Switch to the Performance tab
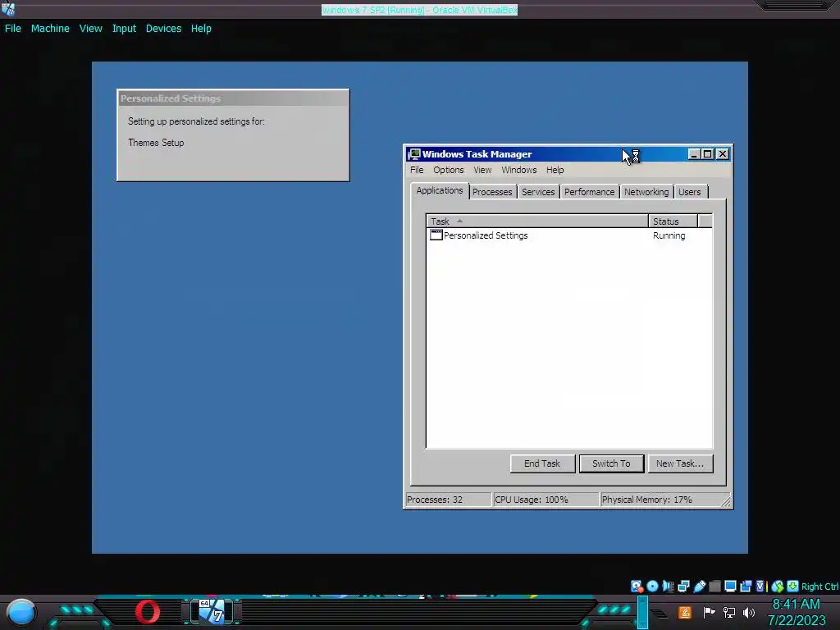840x630 pixels. click(x=589, y=192)
